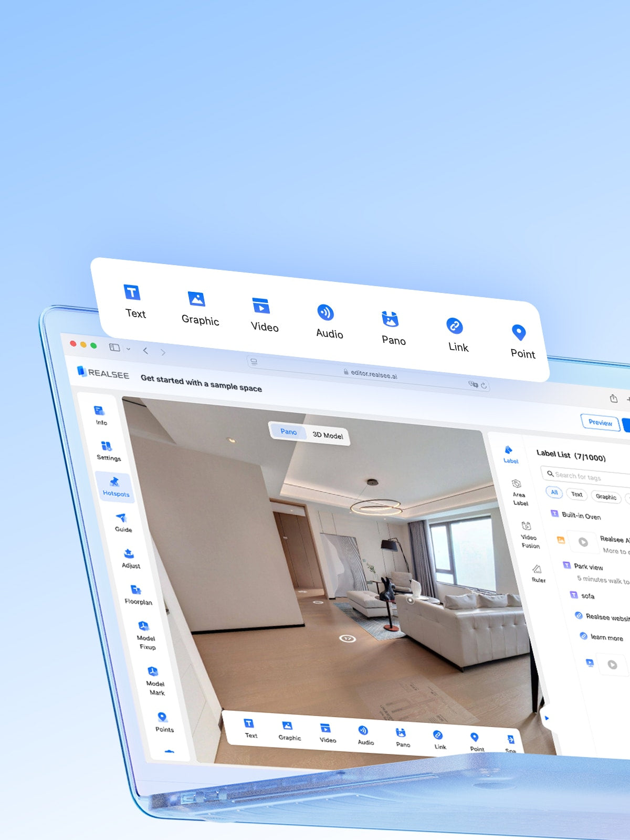This screenshot has width=630, height=840.
Task: Select the learn more link label
Action: point(602,637)
